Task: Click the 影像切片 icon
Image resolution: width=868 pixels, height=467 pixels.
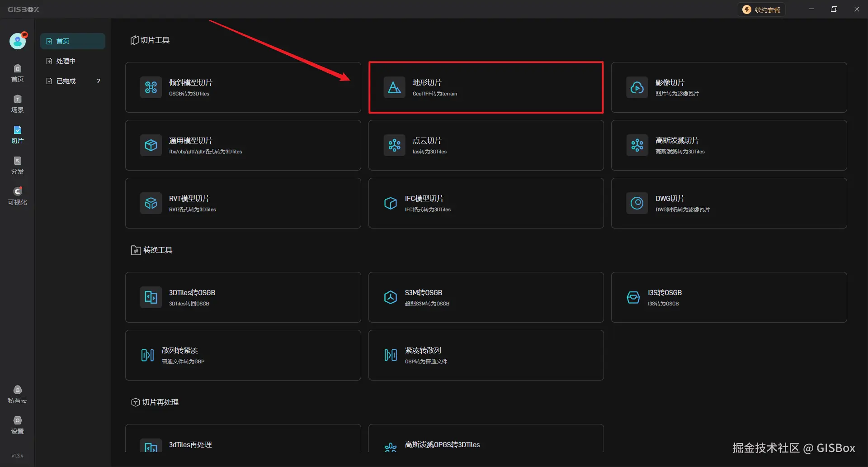Action: click(x=637, y=87)
